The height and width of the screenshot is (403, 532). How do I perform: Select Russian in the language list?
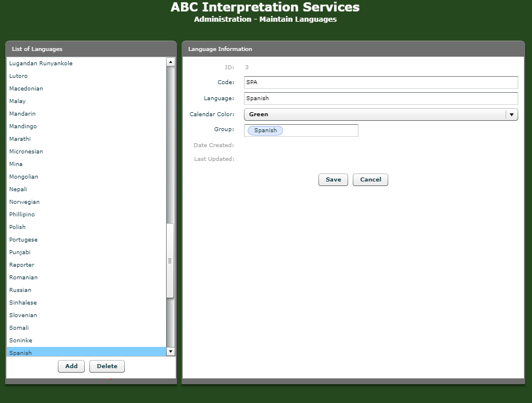click(x=86, y=290)
